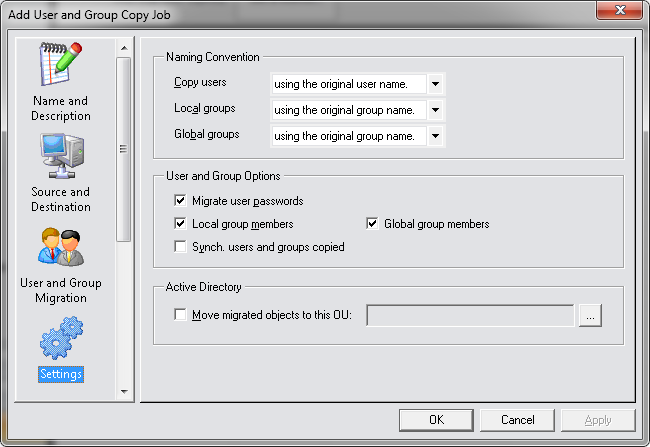Click the Global groups label

tap(207, 134)
